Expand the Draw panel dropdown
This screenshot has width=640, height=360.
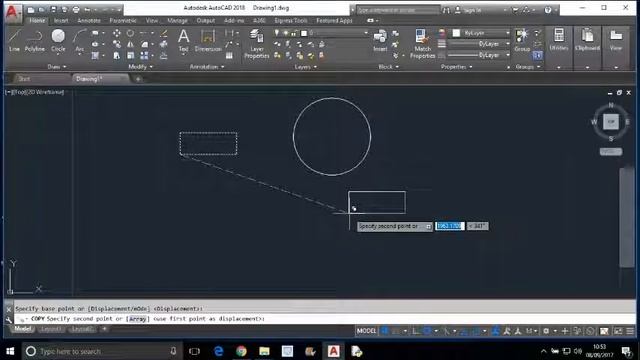(56, 67)
